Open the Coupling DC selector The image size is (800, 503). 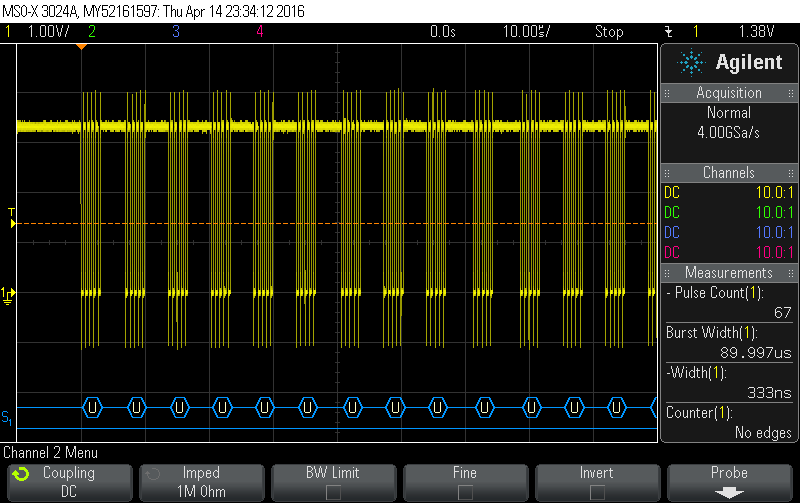68,481
